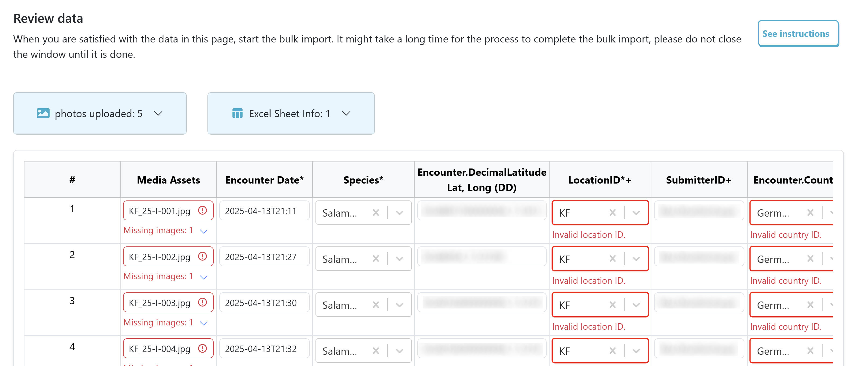
Task: Click the photo icon beside photos uploaded
Action: 43,113
